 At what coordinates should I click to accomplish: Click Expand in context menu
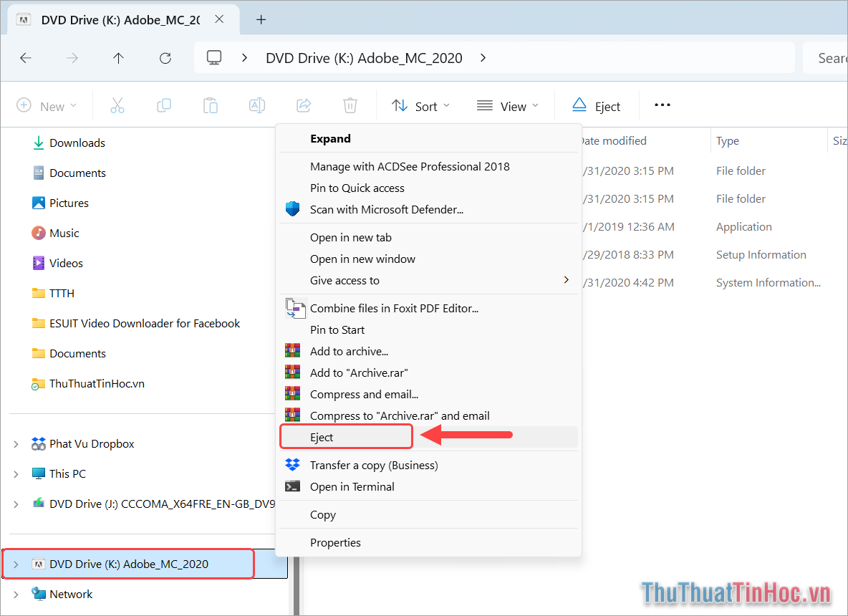pos(428,138)
